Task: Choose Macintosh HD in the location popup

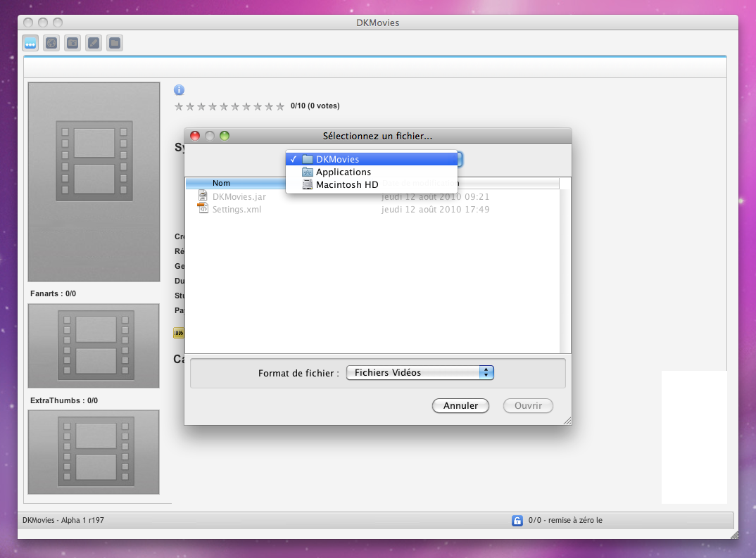Action: tap(371, 184)
